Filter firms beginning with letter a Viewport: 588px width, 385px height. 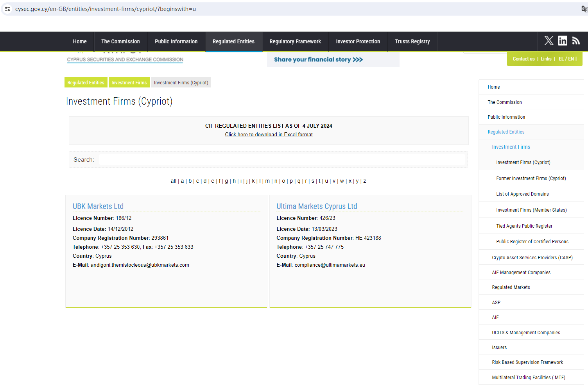(x=182, y=181)
